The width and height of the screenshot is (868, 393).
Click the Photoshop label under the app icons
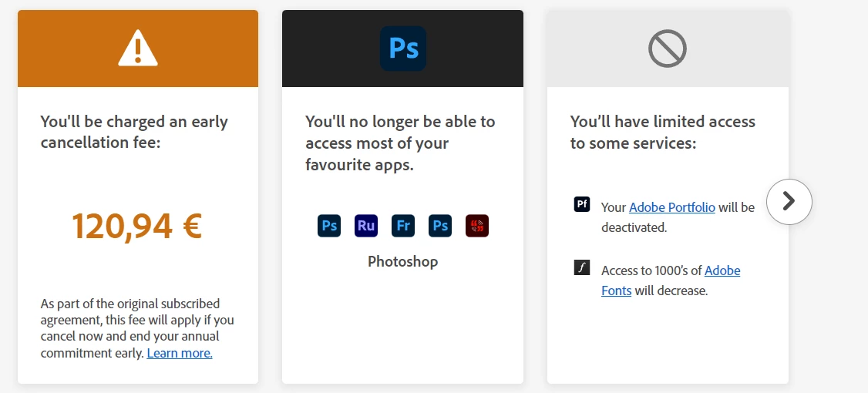pyautogui.click(x=403, y=261)
